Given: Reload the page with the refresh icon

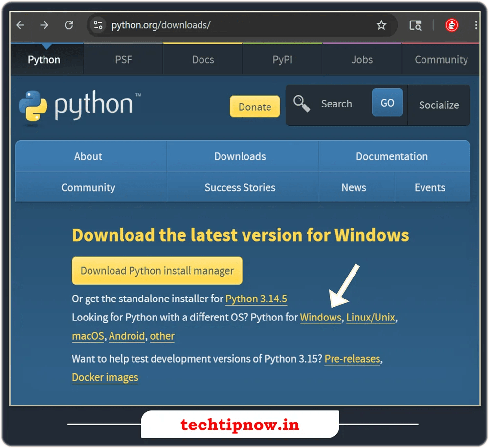Looking at the screenshot, I should click(x=68, y=25).
